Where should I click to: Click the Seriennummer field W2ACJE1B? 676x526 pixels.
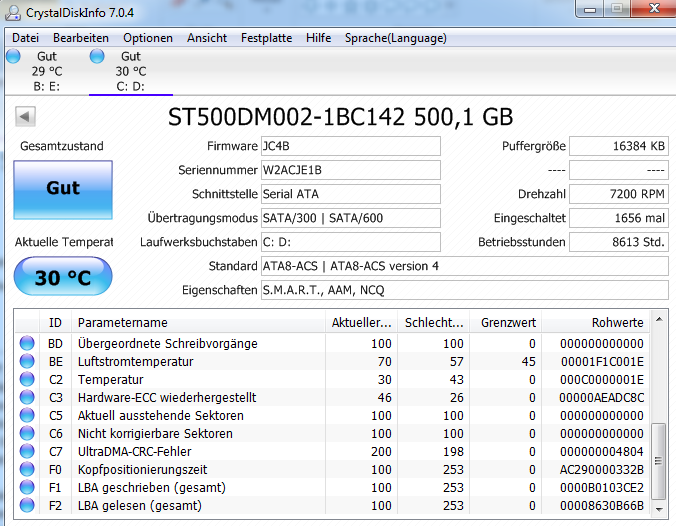pyautogui.click(x=351, y=170)
